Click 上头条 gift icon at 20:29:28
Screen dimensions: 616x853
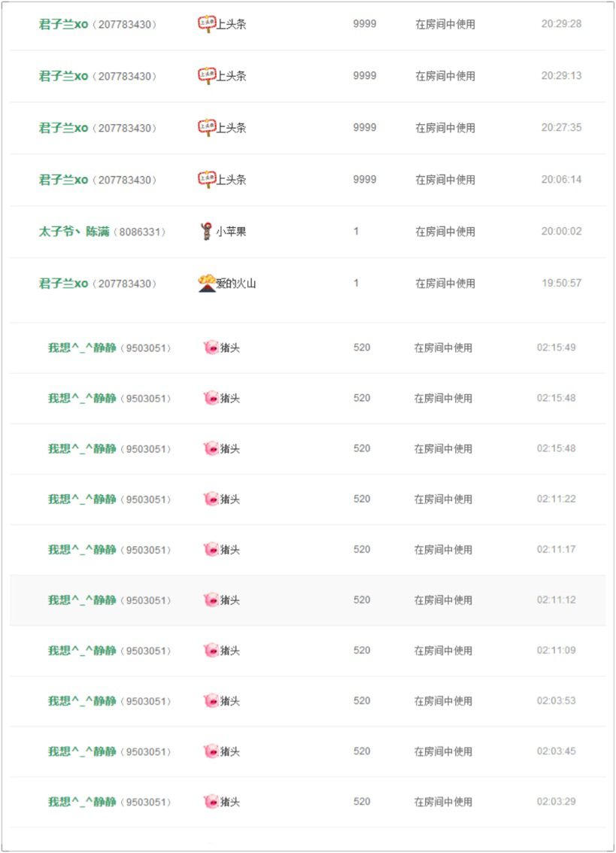click(x=206, y=24)
